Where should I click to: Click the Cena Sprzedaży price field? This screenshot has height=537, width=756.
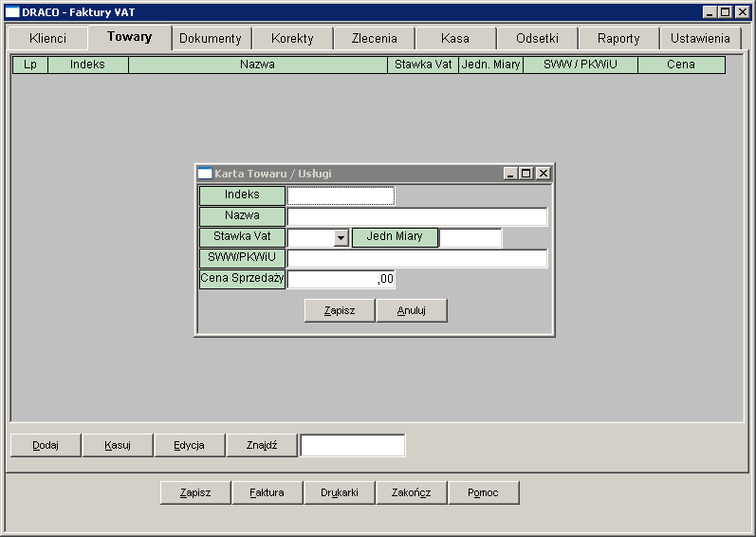point(341,279)
